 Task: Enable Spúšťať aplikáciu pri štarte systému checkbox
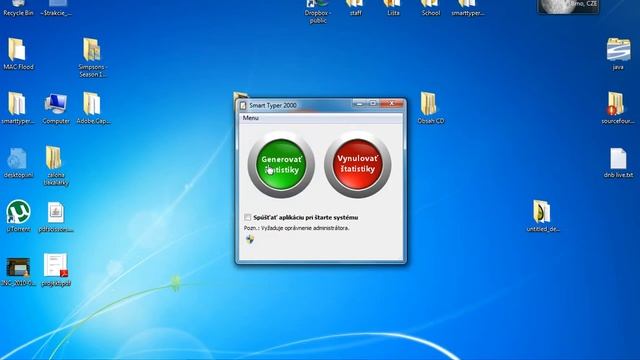[x=248, y=217]
